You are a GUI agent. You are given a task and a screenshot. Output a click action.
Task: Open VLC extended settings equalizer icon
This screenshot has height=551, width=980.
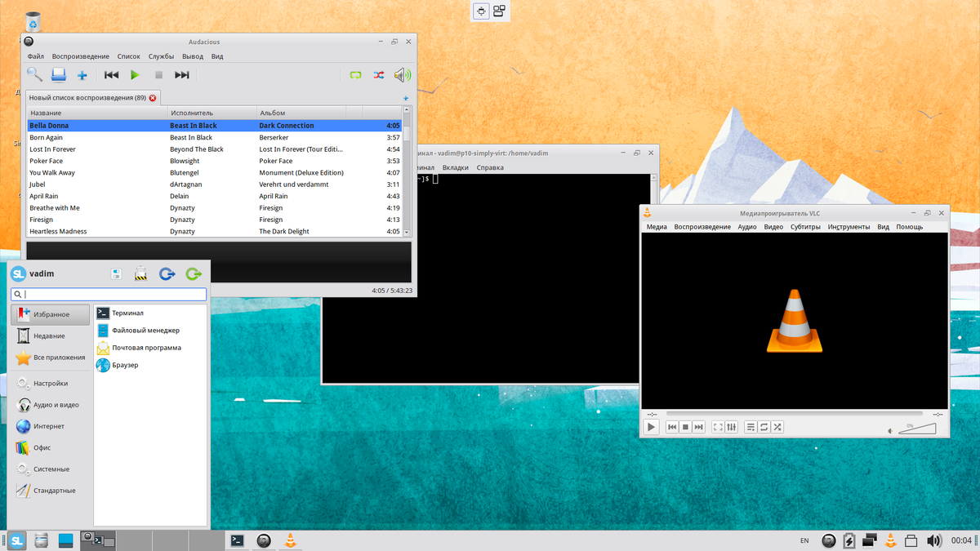(731, 427)
